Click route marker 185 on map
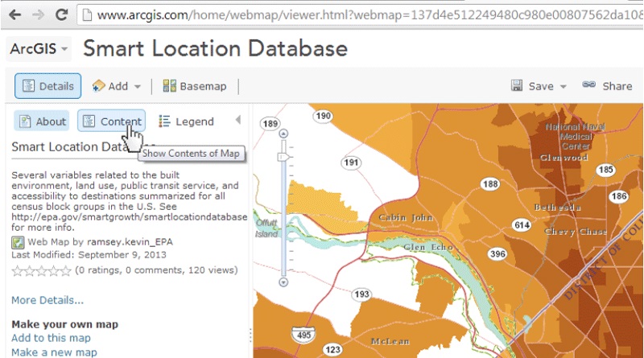Viewport: 644px width, 358px height. 606,170
